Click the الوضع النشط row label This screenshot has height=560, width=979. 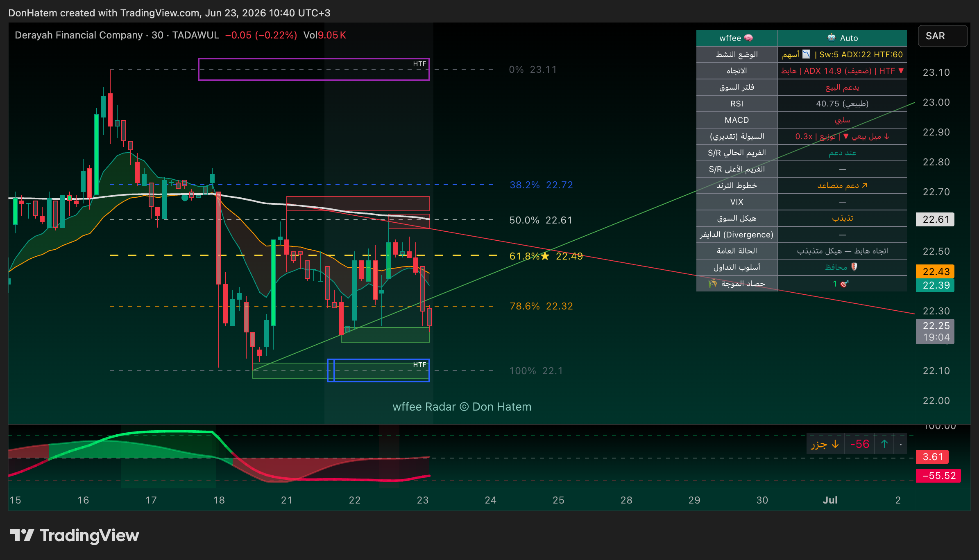737,54
